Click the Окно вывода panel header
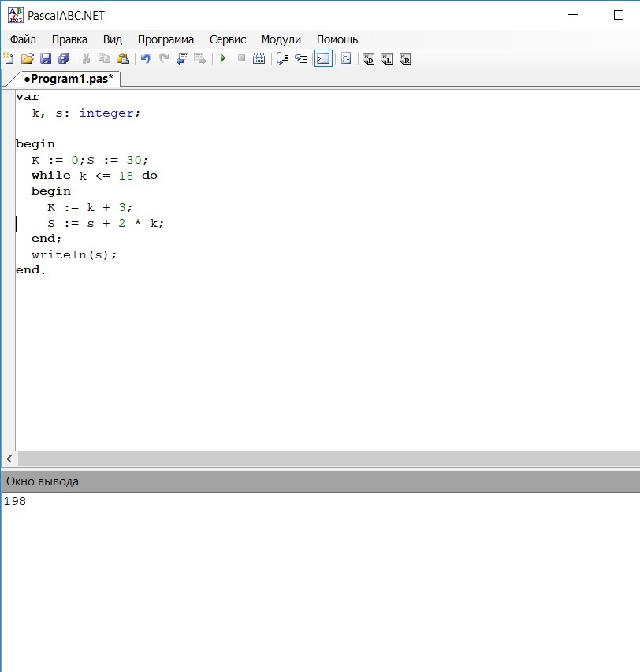 (320, 481)
